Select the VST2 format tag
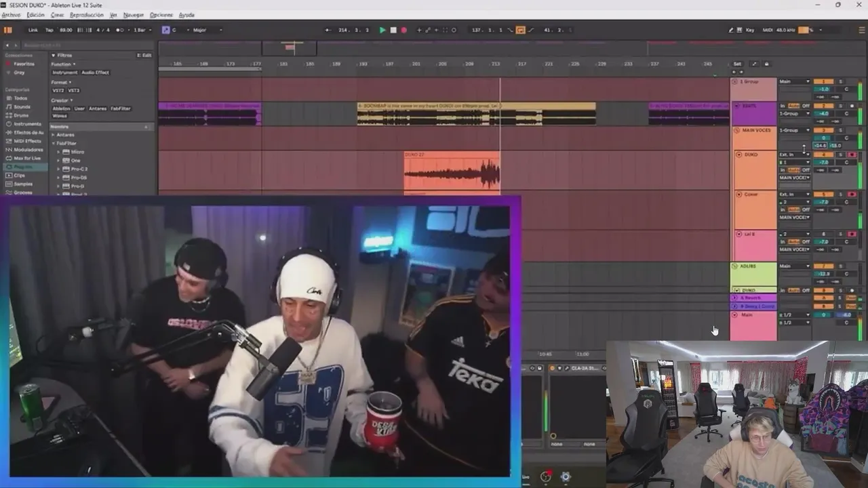 pyautogui.click(x=58, y=91)
